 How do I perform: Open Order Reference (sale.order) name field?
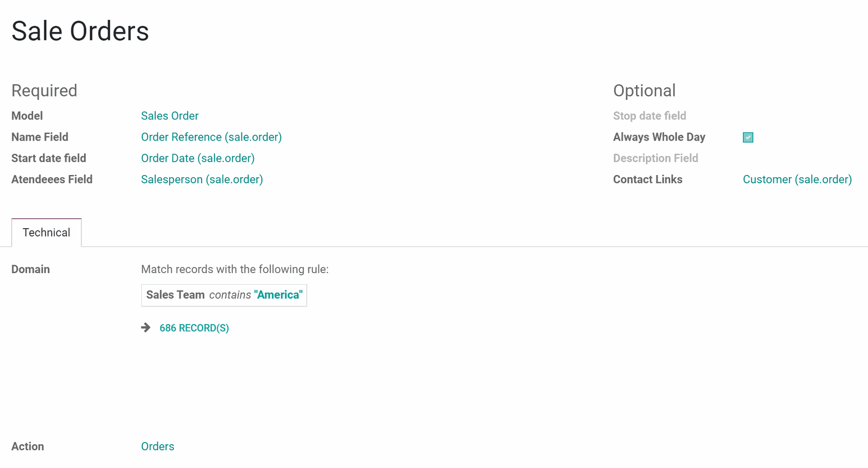click(x=211, y=137)
